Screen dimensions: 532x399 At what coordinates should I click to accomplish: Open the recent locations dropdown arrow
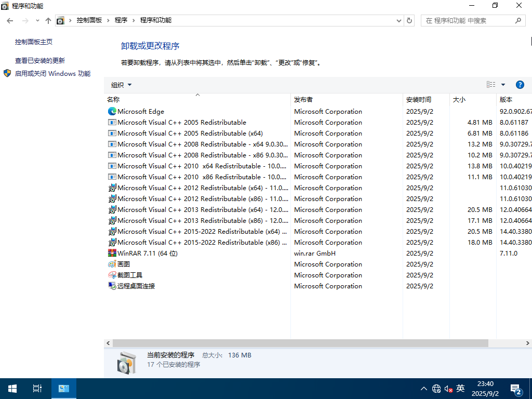tap(37, 21)
